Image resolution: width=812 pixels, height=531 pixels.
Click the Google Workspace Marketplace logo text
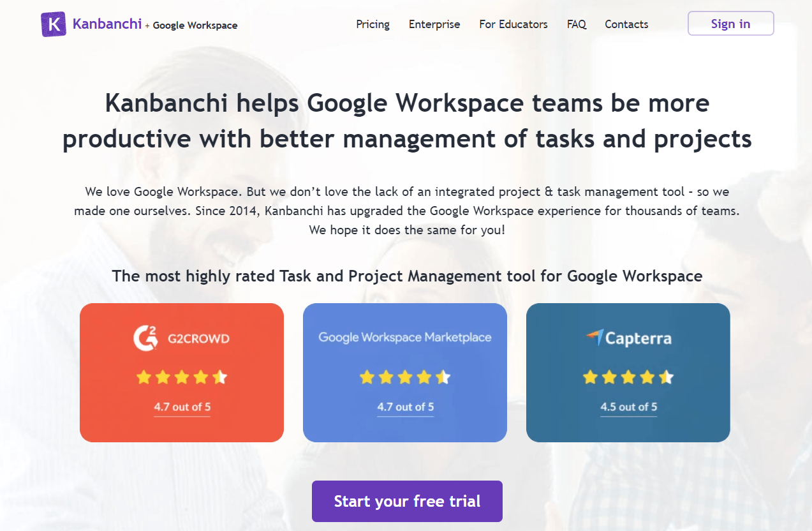pos(405,337)
